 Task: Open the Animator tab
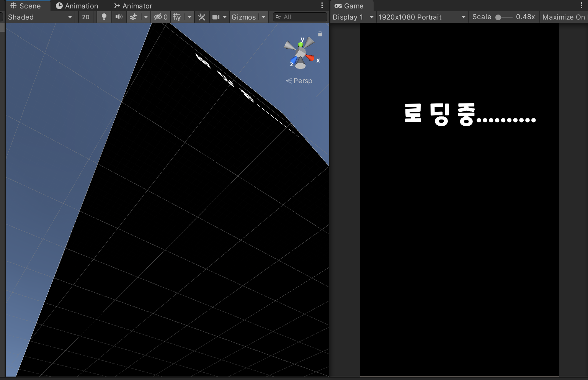point(133,6)
